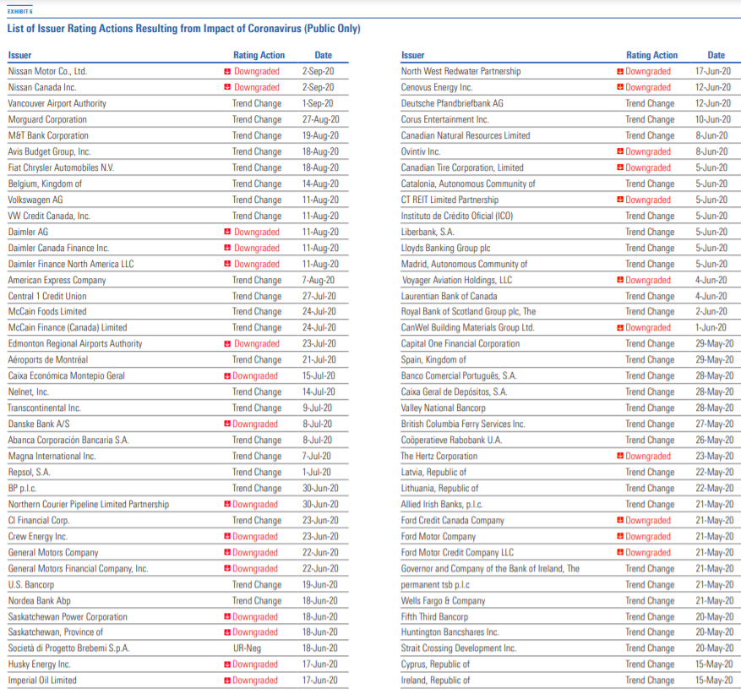Viewport: 741px width, 700px height.
Task: Click the 'Volkswagen AG' issuer cell
Action: click(35, 200)
